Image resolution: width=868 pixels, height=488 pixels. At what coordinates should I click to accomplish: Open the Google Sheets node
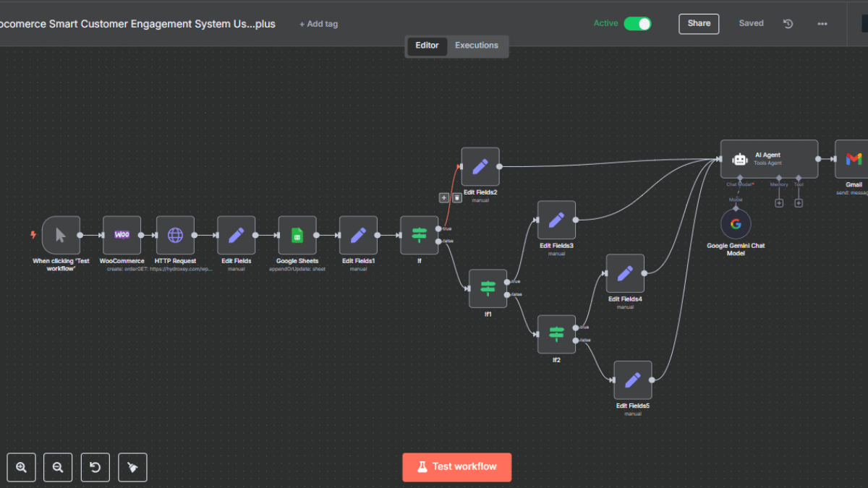[297, 235]
